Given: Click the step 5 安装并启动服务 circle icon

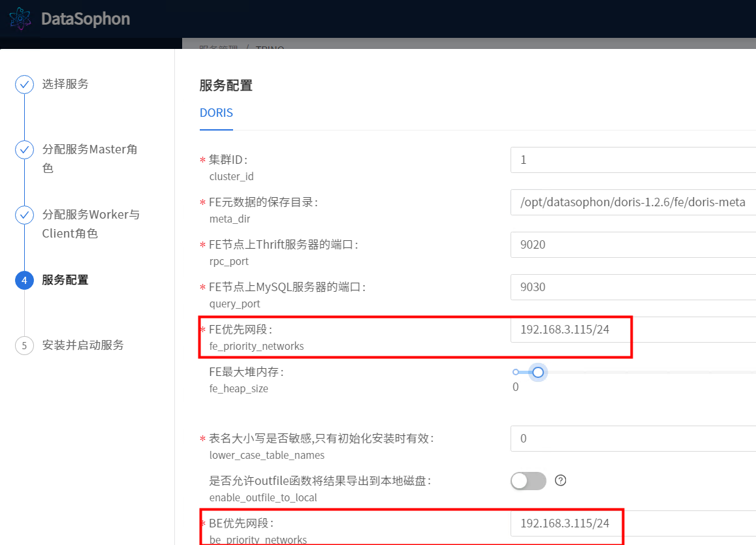Looking at the screenshot, I should 24,345.
